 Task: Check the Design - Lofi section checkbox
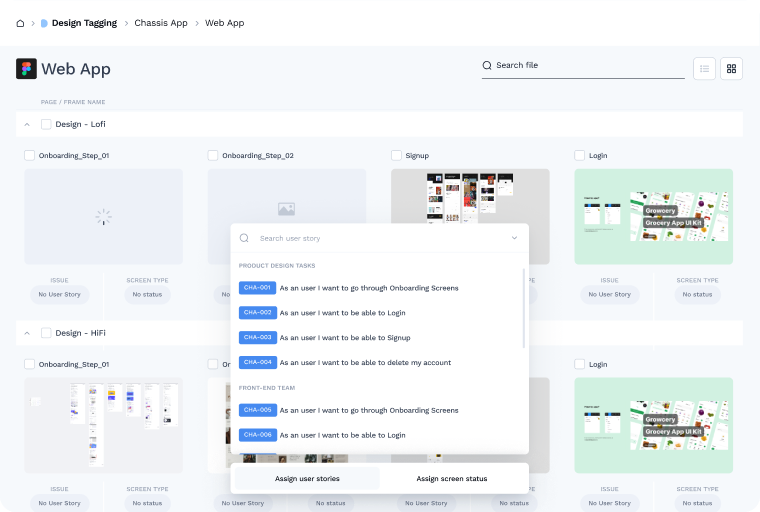pyautogui.click(x=46, y=124)
